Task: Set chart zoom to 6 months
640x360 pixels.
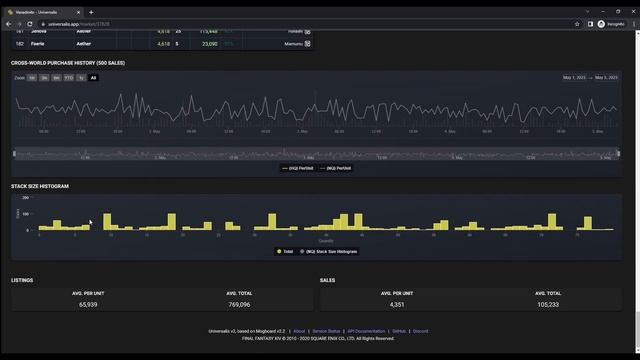Action: click(56, 78)
